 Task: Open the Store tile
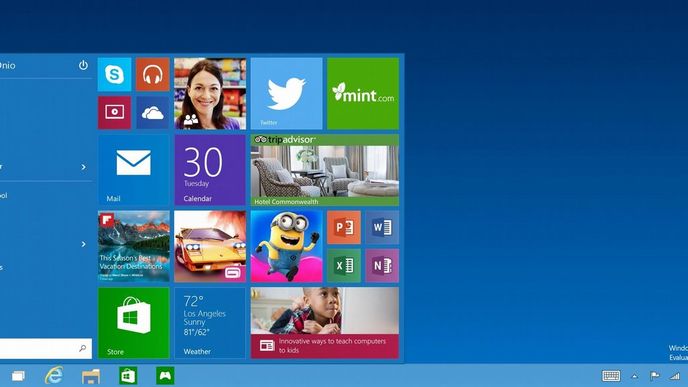point(134,323)
